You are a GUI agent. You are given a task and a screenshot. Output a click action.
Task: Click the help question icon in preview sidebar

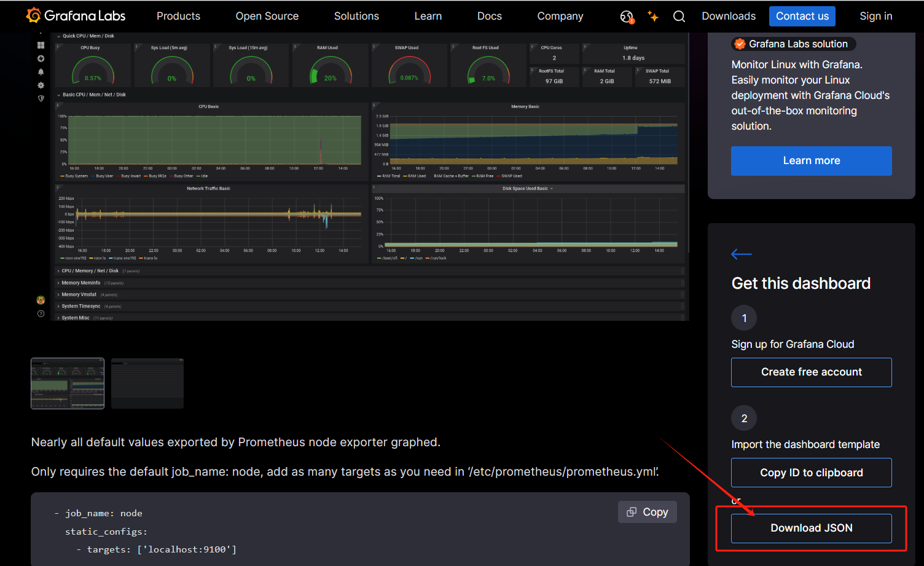pos(41,314)
